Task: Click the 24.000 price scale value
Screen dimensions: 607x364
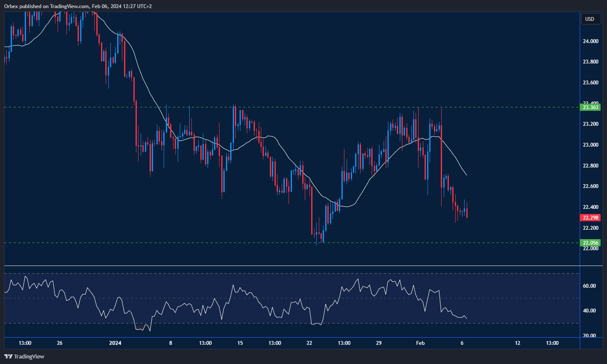Action: [x=590, y=41]
